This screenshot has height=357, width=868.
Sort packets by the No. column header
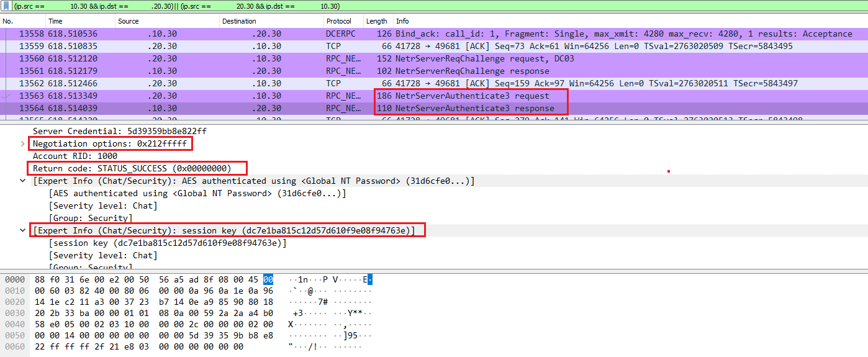coord(9,21)
